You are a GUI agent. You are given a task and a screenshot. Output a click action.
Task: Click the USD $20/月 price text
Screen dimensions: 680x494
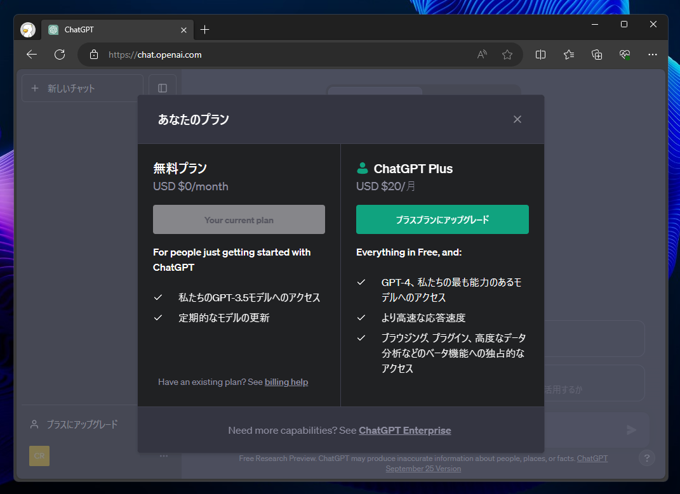(x=386, y=186)
